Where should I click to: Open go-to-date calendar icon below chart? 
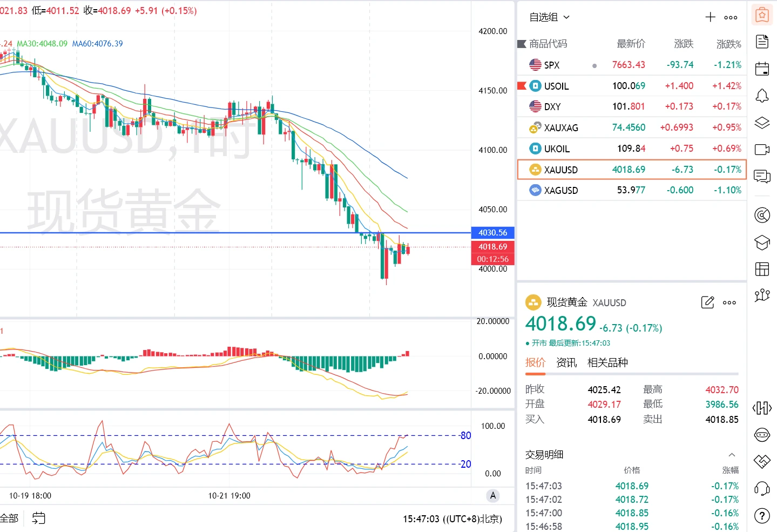click(x=39, y=518)
